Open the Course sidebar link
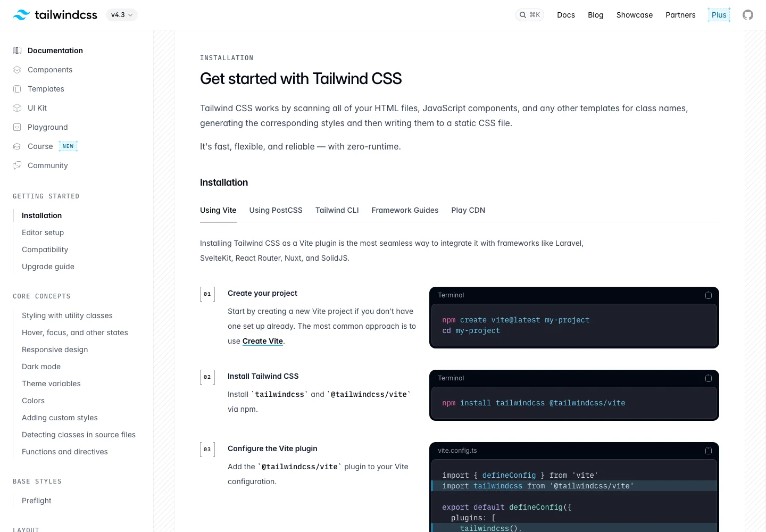Screen dimensions: 766x532 pyautogui.click(x=40, y=146)
